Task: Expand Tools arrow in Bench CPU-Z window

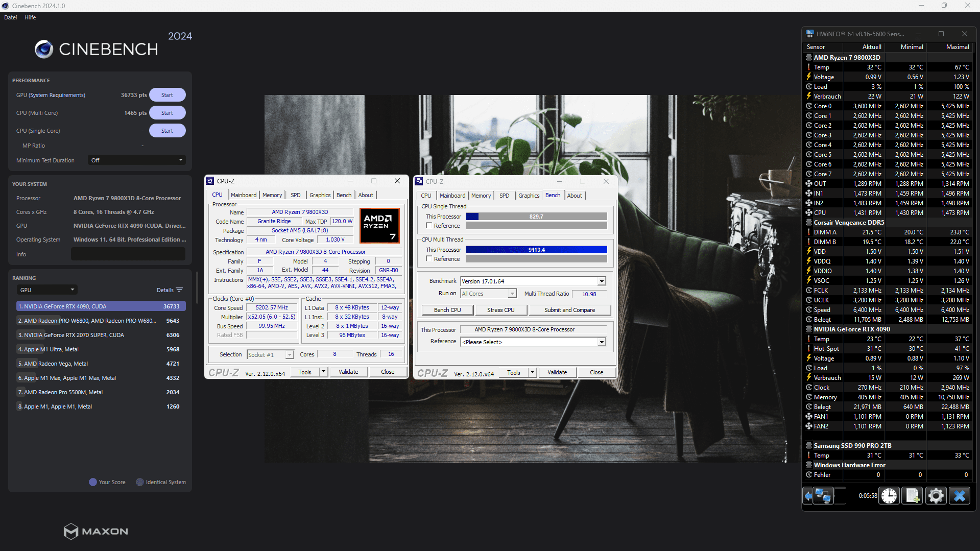Action: pos(532,372)
